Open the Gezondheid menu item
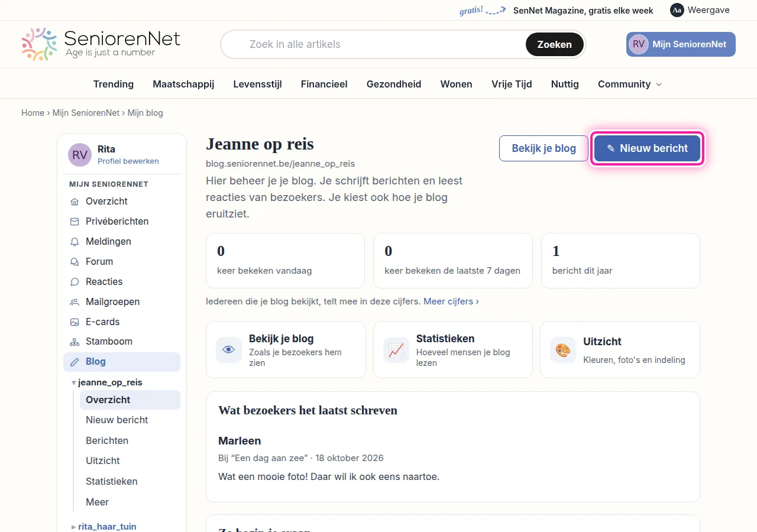The image size is (757, 532). (394, 84)
